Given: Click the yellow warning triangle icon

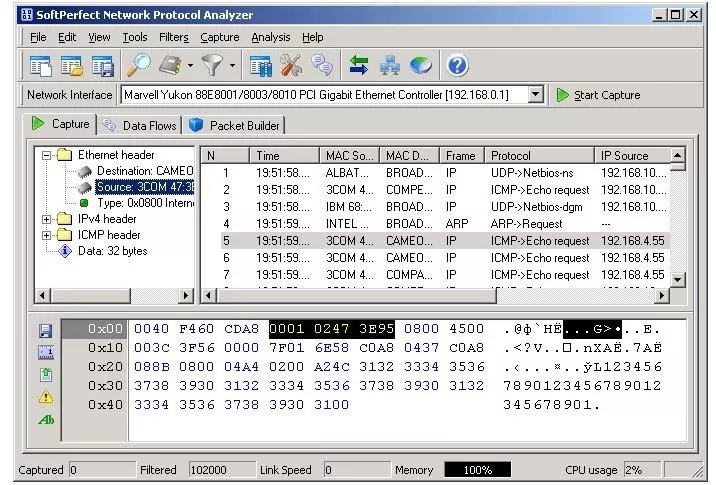Looking at the screenshot, I should (x=46, y=397).
